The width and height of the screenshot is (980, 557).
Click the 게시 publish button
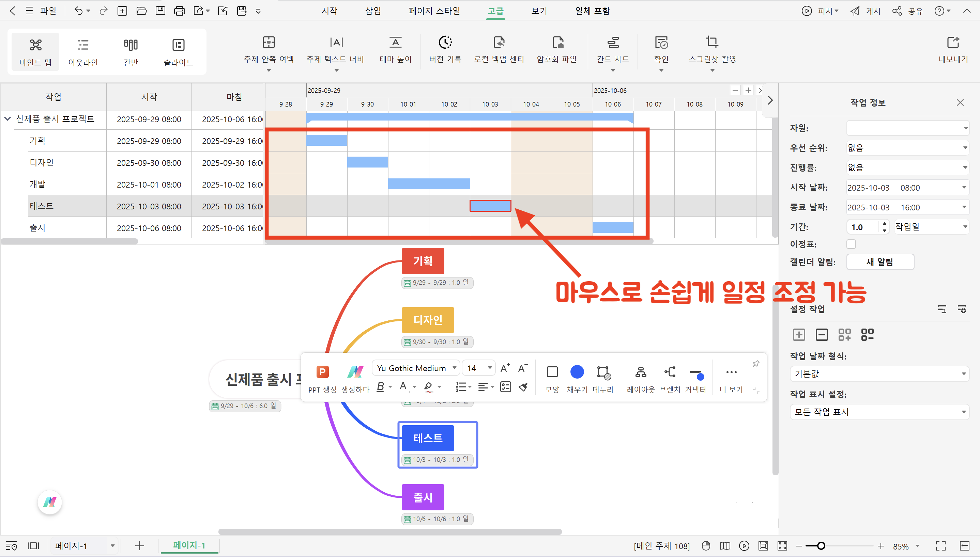click(x=865, y=11)
